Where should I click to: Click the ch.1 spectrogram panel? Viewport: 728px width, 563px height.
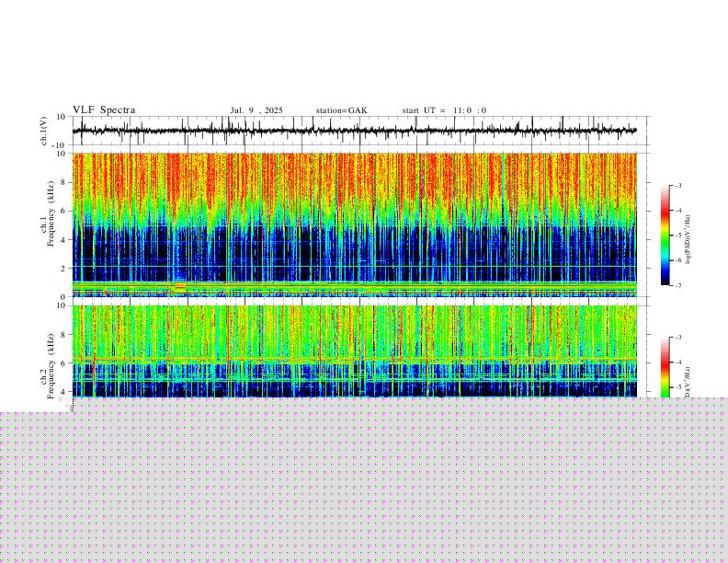[x=354, y=224]
